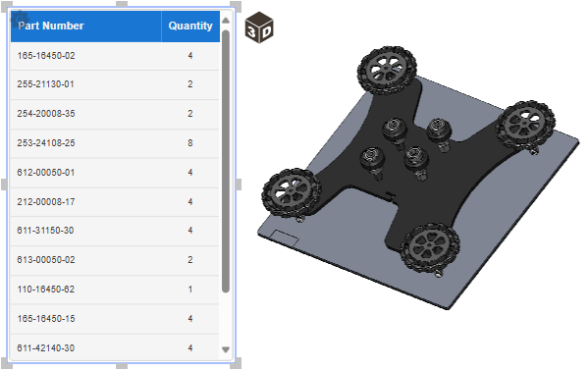Click the right-middle resize handle of the table widget
Screen dimensions: 588x370
click(x=238, y=185)
